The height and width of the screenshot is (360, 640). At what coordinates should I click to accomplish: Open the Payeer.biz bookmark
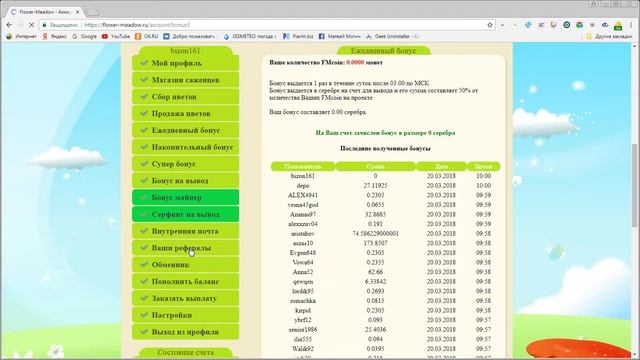click(298, 36)
